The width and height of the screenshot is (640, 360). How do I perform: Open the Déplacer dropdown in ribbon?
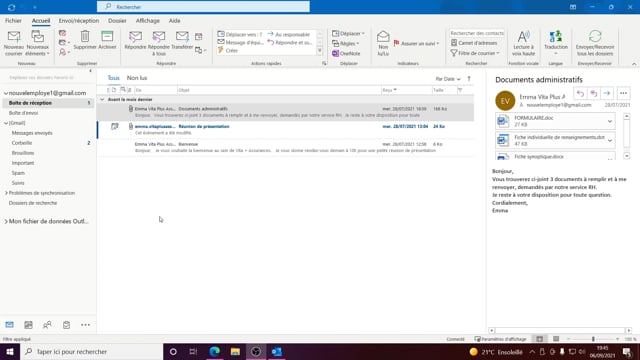pyautogui.click(x=348, y=33)
